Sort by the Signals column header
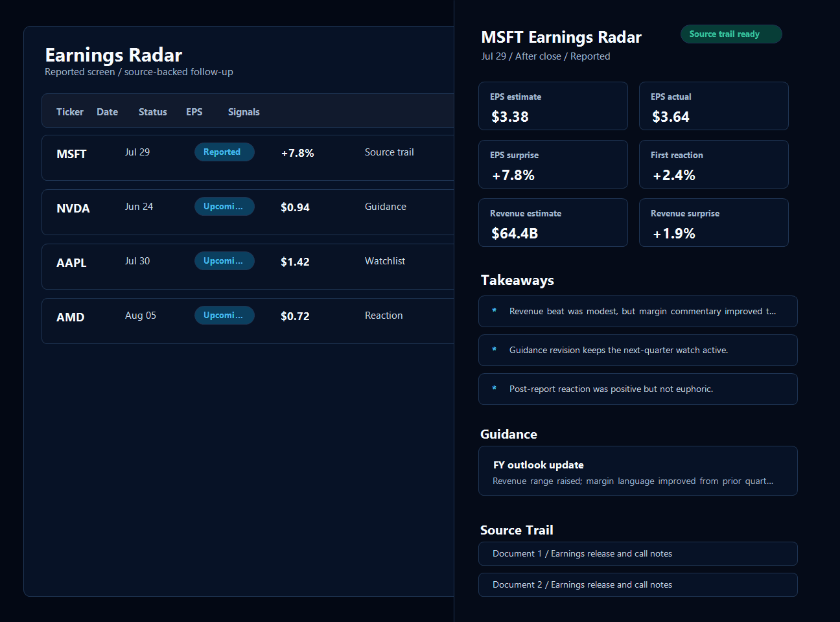Viewport: 840px width, 622px height. tap(244, 111)
